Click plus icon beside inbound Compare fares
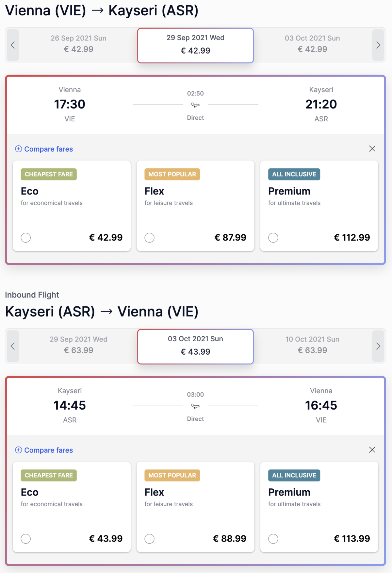The image size is (392, 573). click(19, 450)
